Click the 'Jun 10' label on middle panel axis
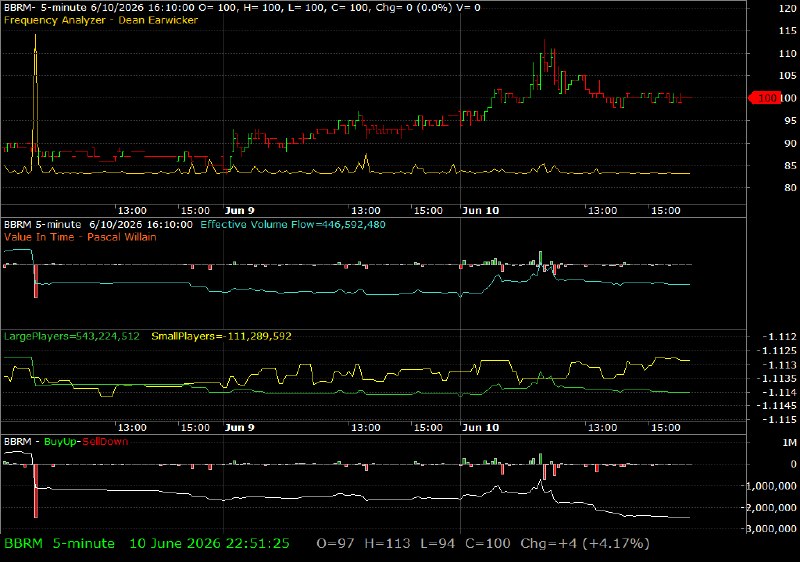The width and height of the screenshot is (800, 562). (480, 427)
